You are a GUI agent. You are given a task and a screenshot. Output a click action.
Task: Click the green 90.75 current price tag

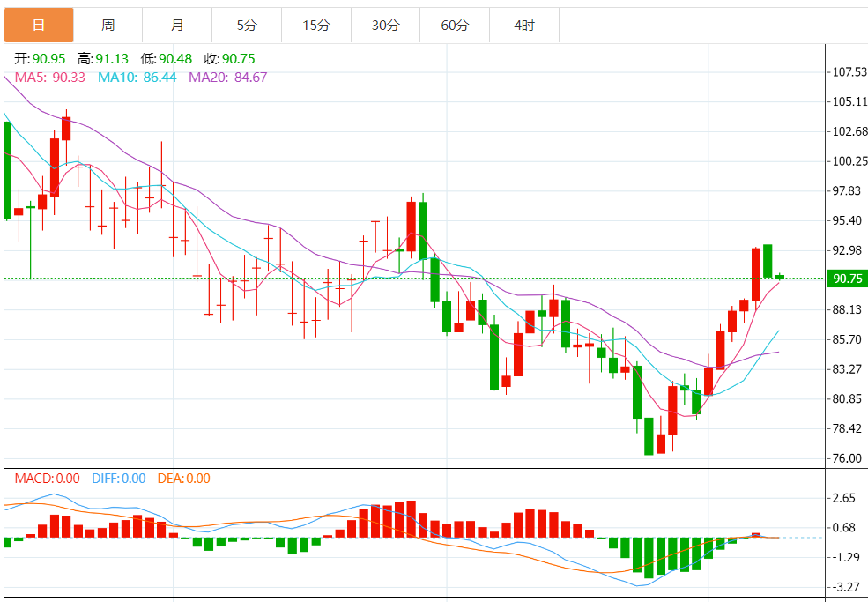click(x=847, y=279)
